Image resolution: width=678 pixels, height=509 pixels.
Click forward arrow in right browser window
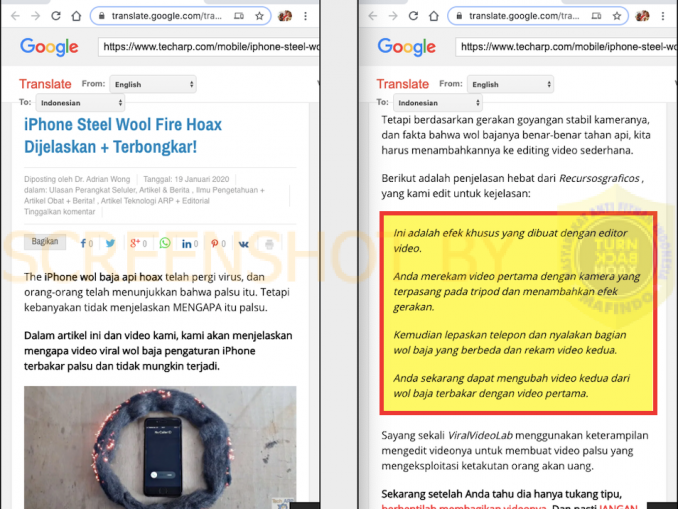click(393, 16)
